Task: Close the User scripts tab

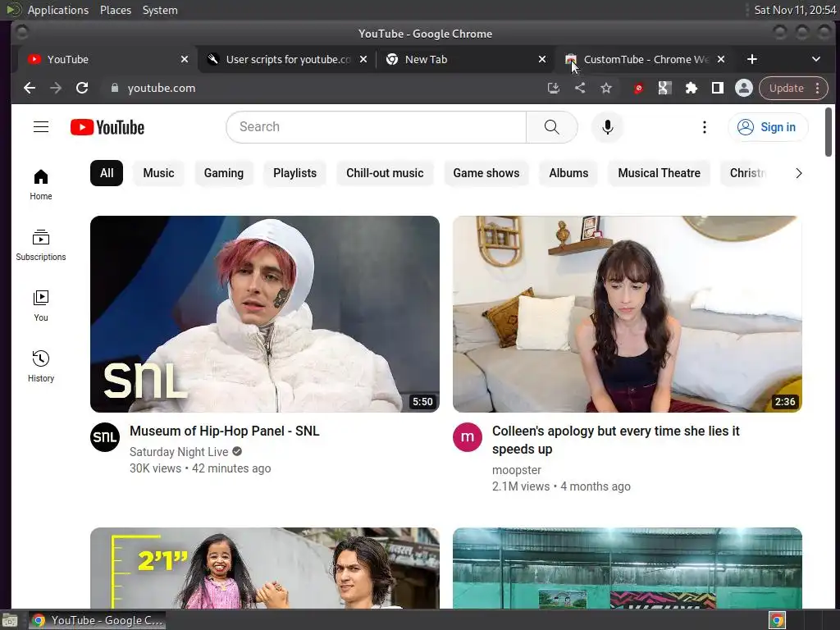Action: [363, 59]
